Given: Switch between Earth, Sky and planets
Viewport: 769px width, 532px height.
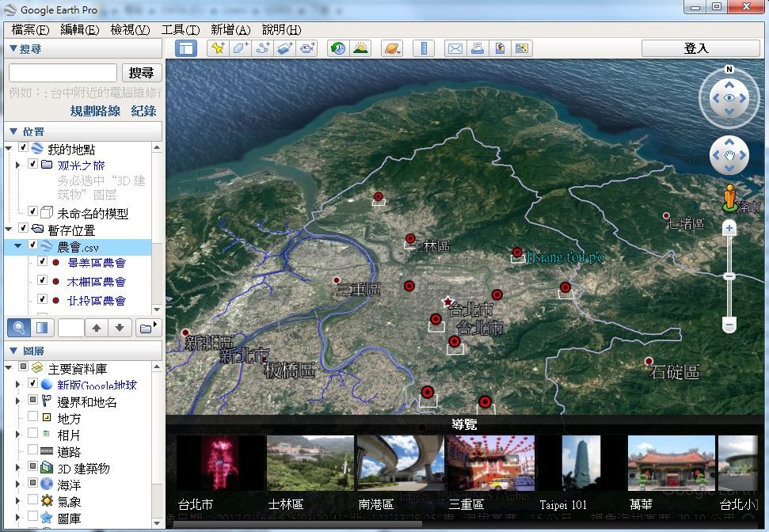Looking at the screenshot, I should (392, 48).
